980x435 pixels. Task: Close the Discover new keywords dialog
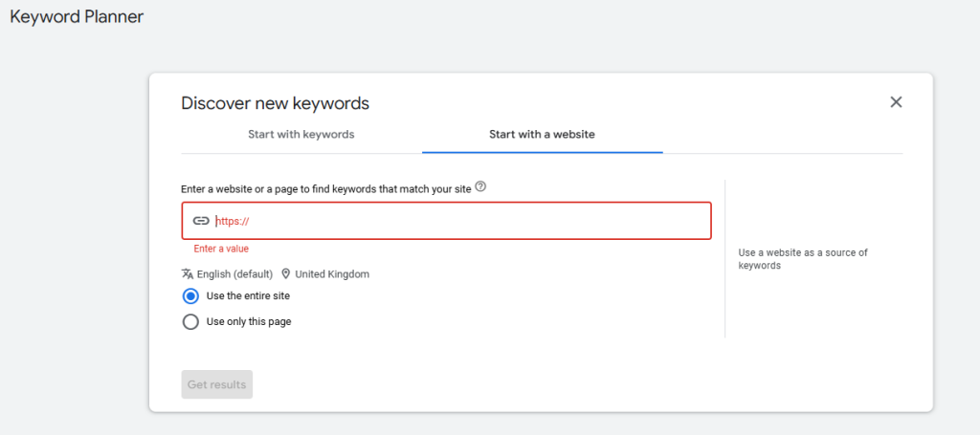click(x=896, y=102)
